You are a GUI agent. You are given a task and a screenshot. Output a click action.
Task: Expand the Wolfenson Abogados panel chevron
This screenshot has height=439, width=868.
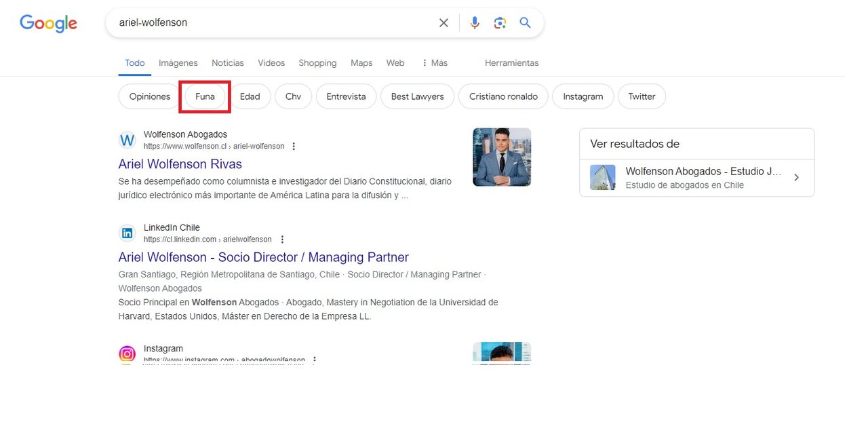pos(797,177)
